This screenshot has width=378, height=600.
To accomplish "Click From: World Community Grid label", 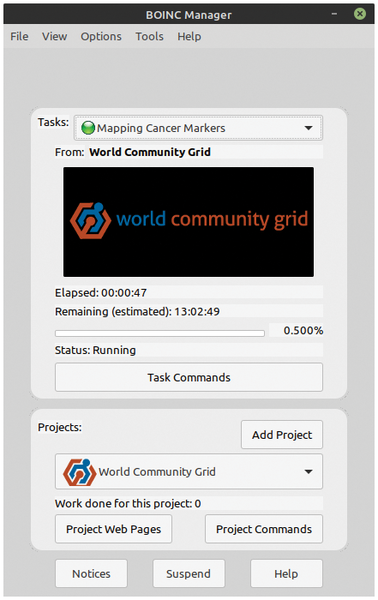I will coord(133,152).
